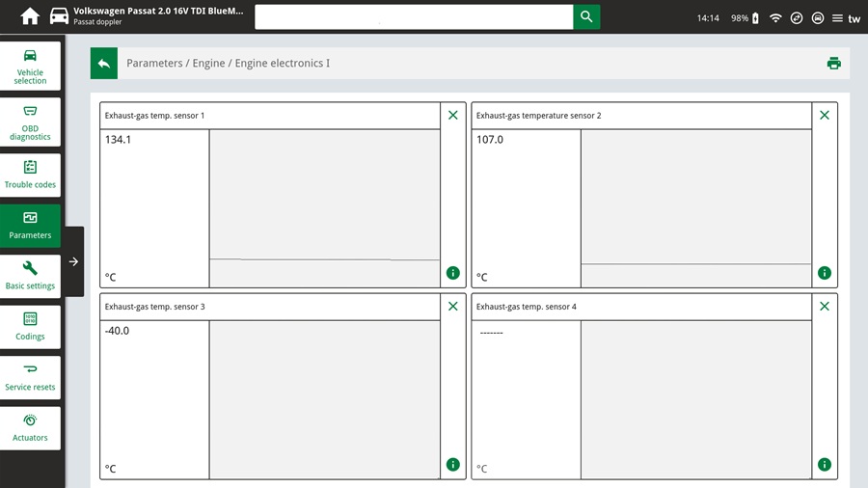The height and width of the screenshot is (488, 868).
Task: Show info for Exhaust-gas temp. sensor 3
Action: click(x=453, y=465)
